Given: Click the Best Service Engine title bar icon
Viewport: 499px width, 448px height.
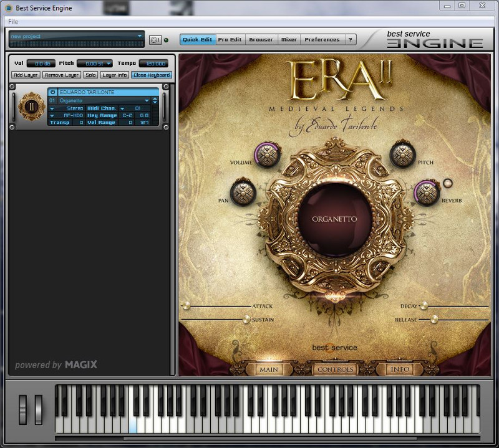Looking at the screenshot, I should tap(9, 8).
